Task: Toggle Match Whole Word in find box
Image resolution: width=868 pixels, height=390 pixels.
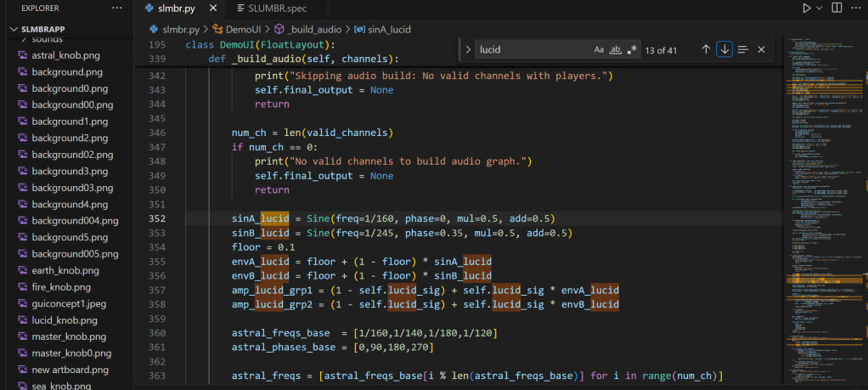Action: pyautogui.click(x=616, y=49)
